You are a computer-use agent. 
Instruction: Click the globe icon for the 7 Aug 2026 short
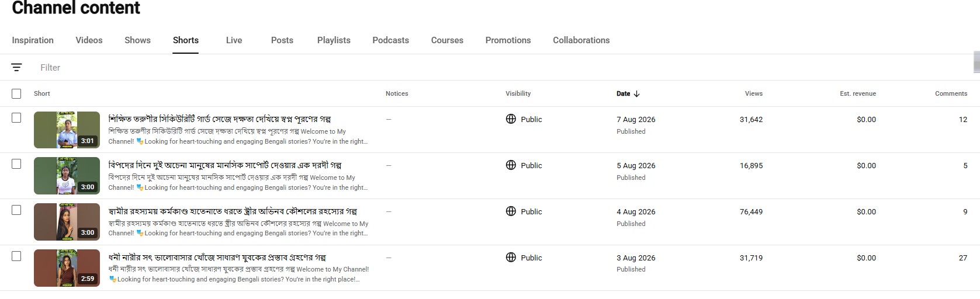pyautogui.click(x=511, y=119)
